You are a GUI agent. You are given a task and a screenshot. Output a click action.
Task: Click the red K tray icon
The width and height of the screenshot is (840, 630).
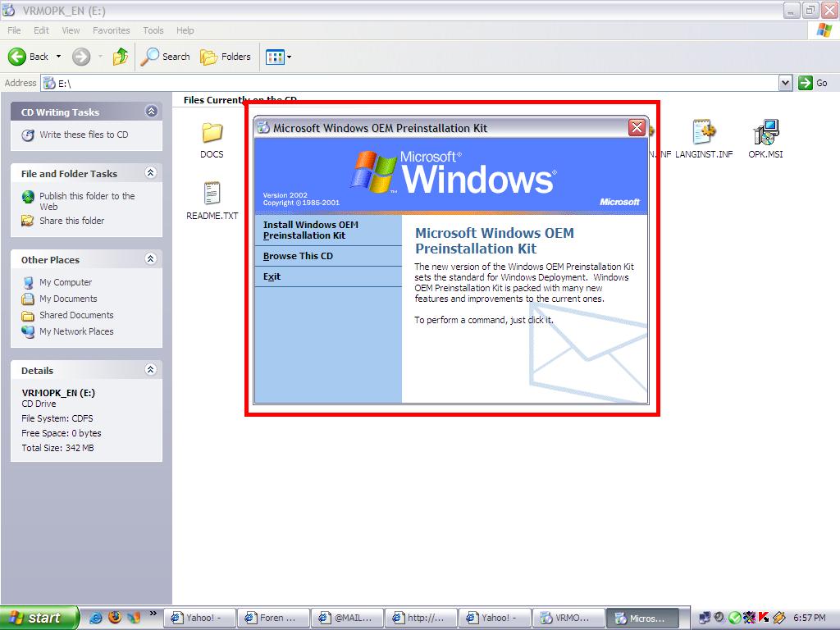tap(764, 618)
